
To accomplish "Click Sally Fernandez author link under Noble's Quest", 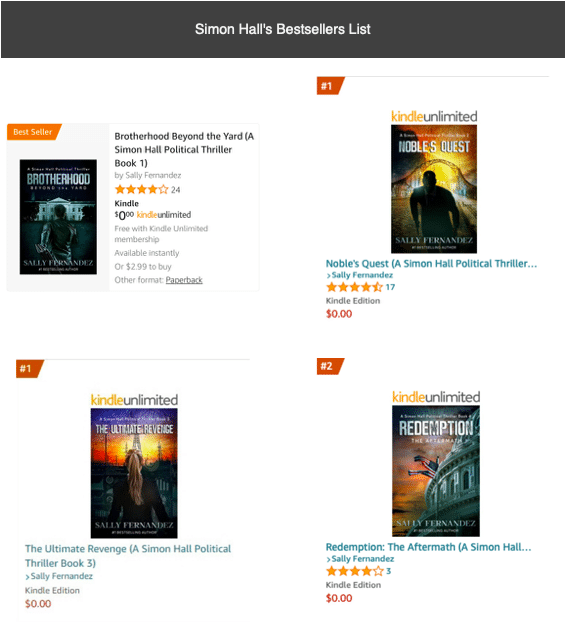I will click(x=362, y=275).
